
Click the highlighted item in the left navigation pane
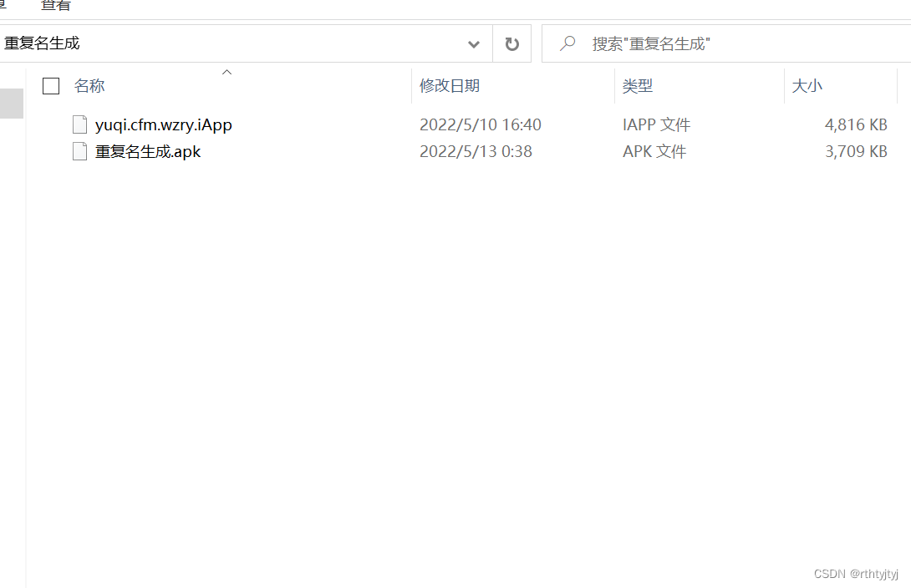click(x=12, y=104)
